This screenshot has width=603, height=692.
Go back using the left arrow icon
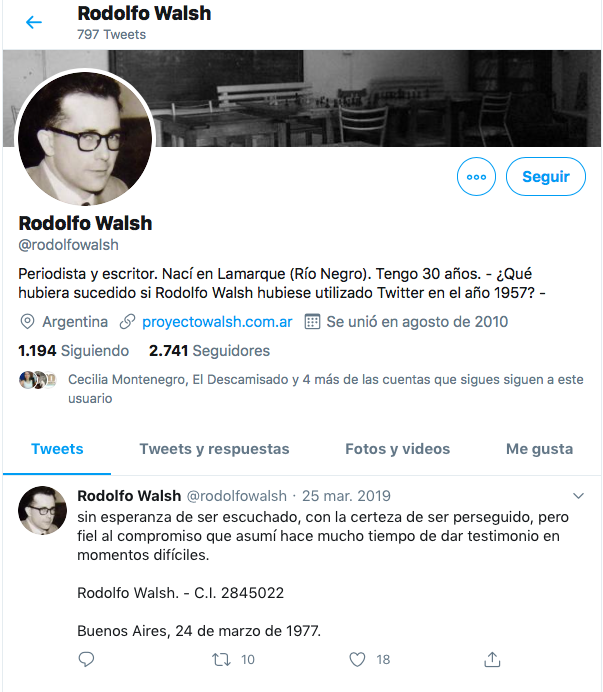(x=34, y=22)
